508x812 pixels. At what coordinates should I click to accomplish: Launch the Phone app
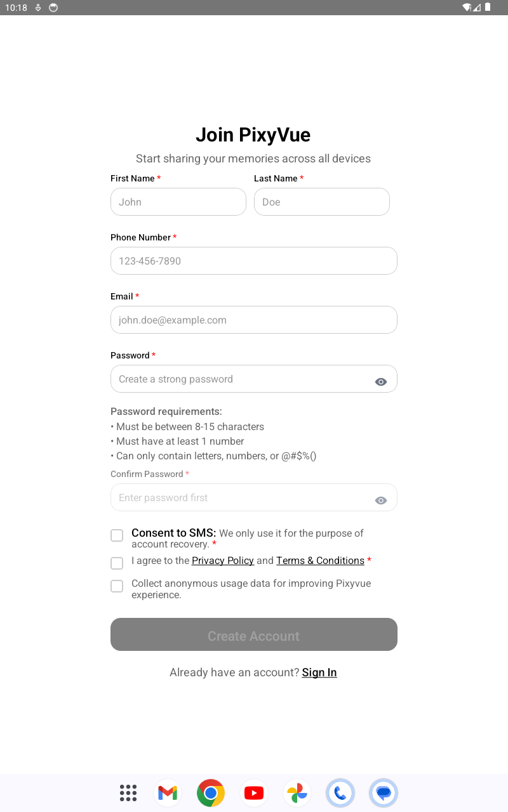(340, 793)
